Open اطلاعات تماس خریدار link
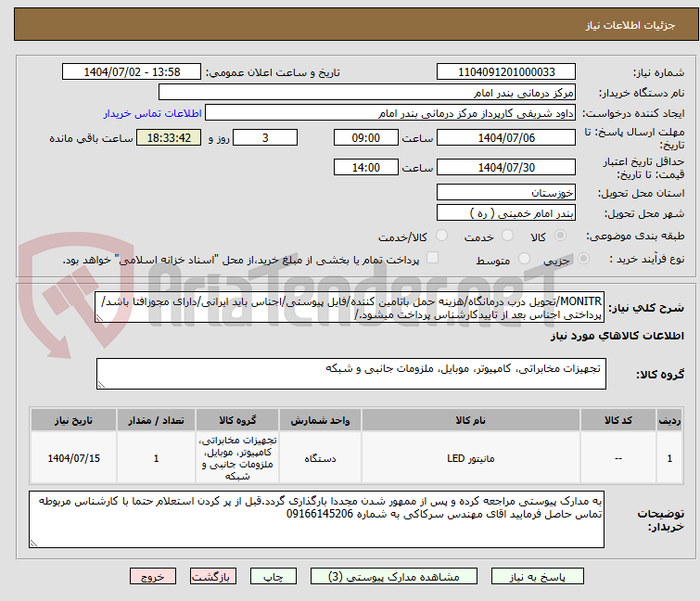Image resolution: width=700 pixels, height=601 pixels. (153, 113)
